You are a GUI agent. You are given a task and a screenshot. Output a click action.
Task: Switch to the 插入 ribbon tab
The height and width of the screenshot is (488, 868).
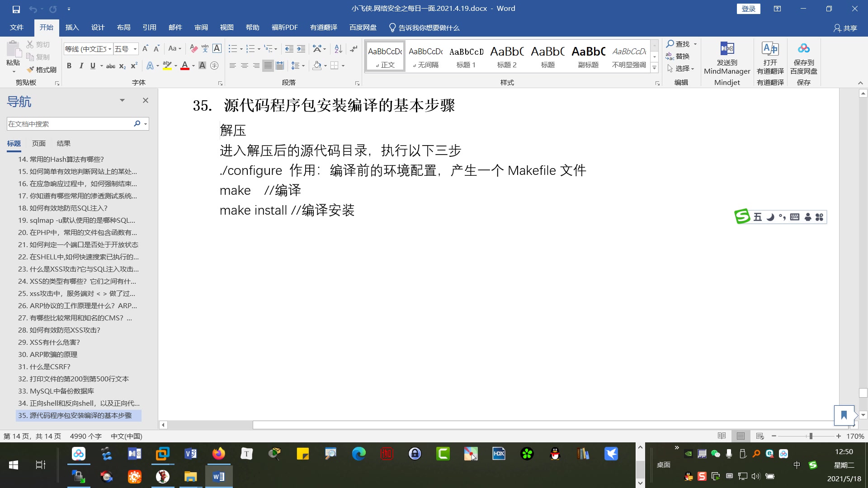(x=72, y=27)
